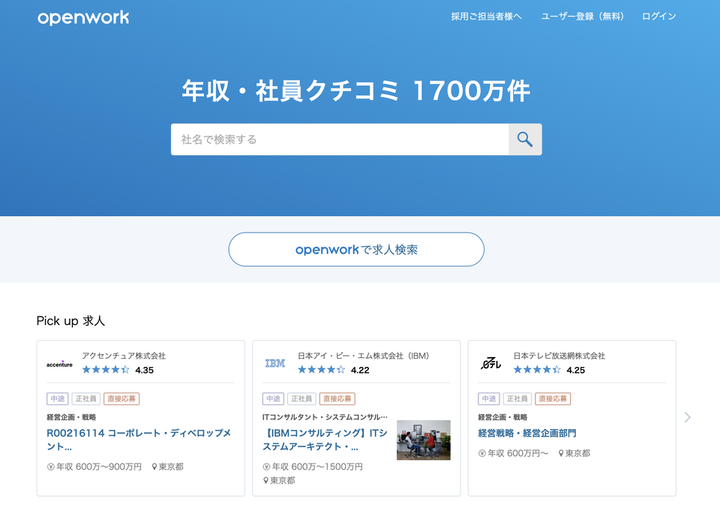Click location pin on IBM card
Image resolution: width=720 pixels, height=517 pixels.
(x=265, y=481)
